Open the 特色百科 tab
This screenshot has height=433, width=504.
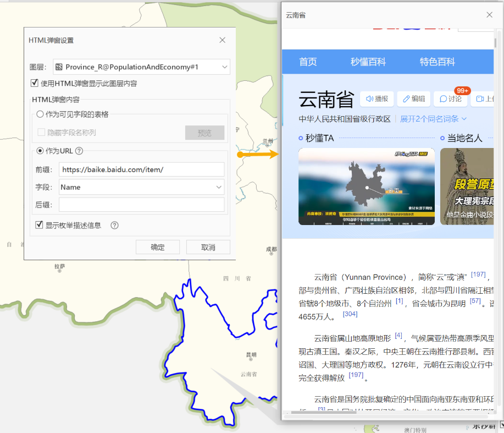pos(437,62)
